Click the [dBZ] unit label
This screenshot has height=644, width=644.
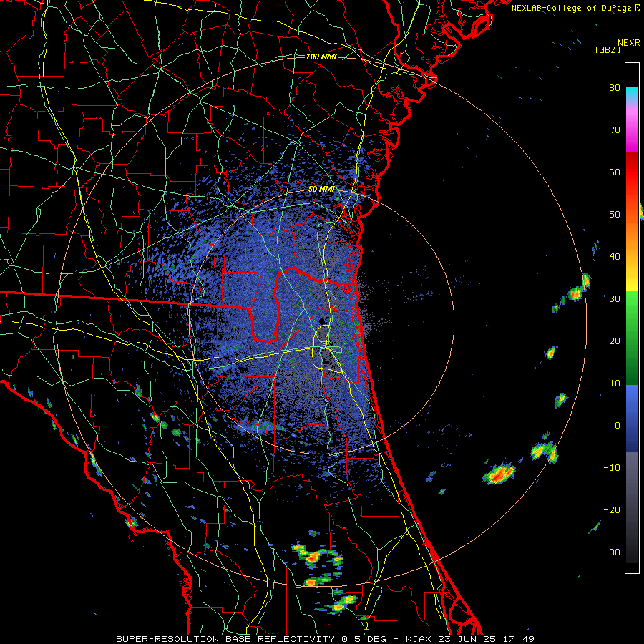pyautogui.click(x=608, y=49)
